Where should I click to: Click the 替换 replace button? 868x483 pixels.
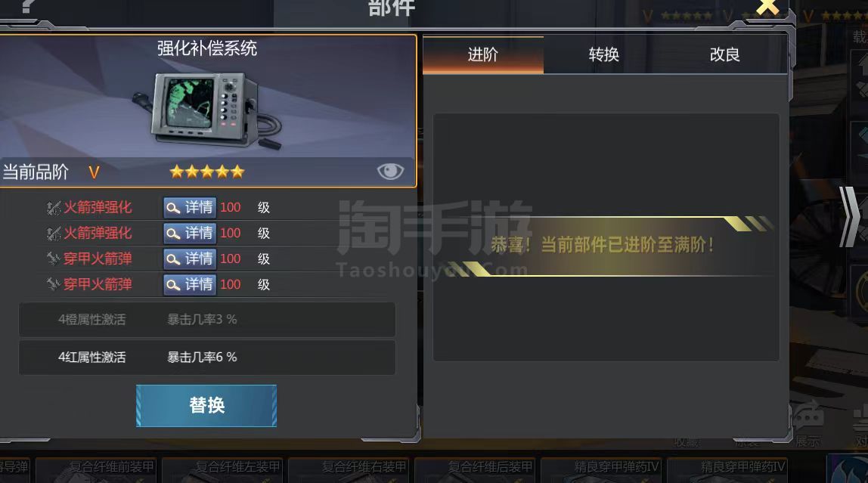point(206,406)
